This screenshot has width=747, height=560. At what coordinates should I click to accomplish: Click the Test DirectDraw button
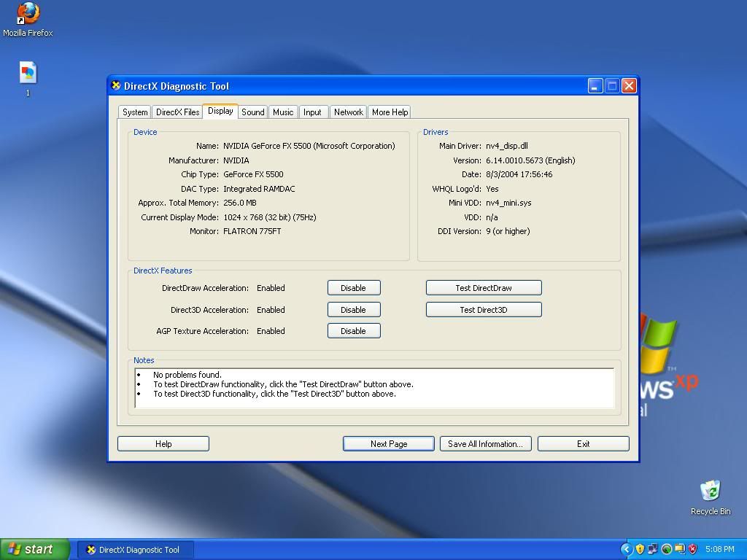pyautogui.click(x=484, y=288)
